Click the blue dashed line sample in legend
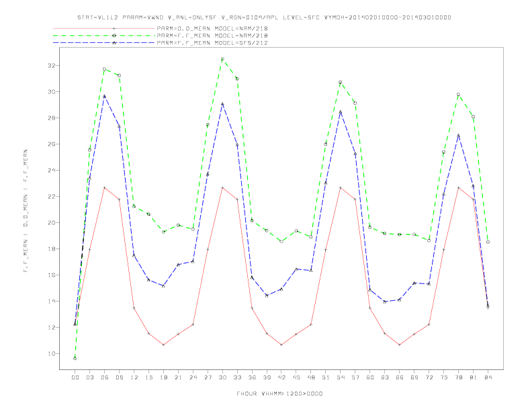This screenshot has height=411, width=532. point(104,43)
